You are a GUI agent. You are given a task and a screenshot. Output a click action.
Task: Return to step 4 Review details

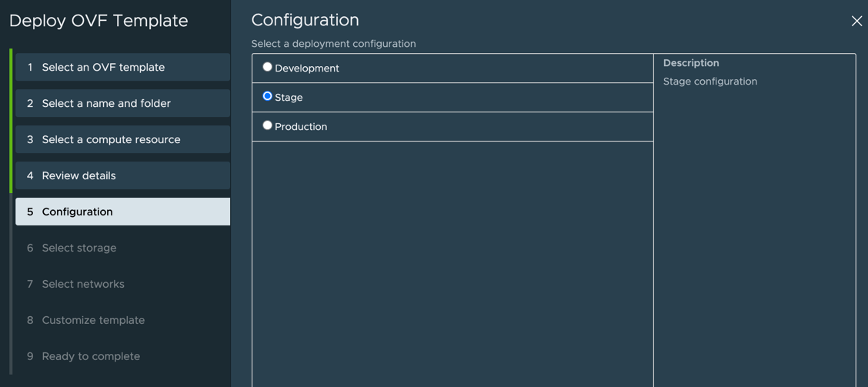pyautogui.click(x=122, y=175)
